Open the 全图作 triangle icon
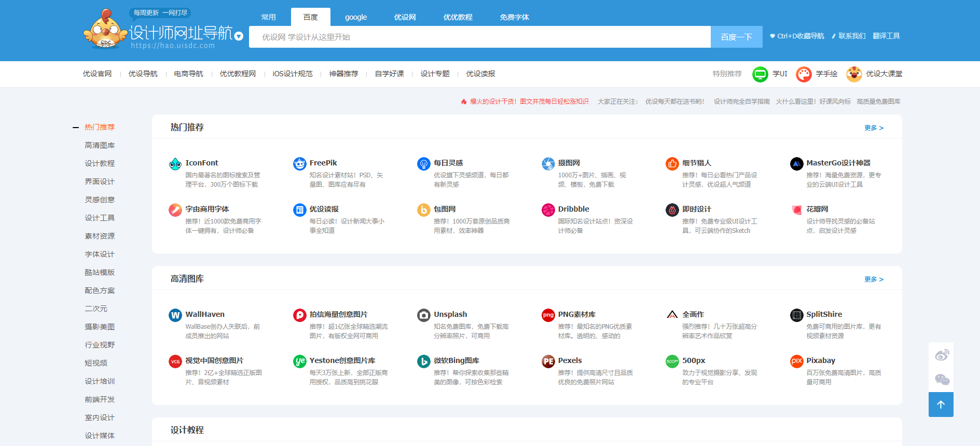The height and width of the screenshot is (446, 980). click(672, 315)
